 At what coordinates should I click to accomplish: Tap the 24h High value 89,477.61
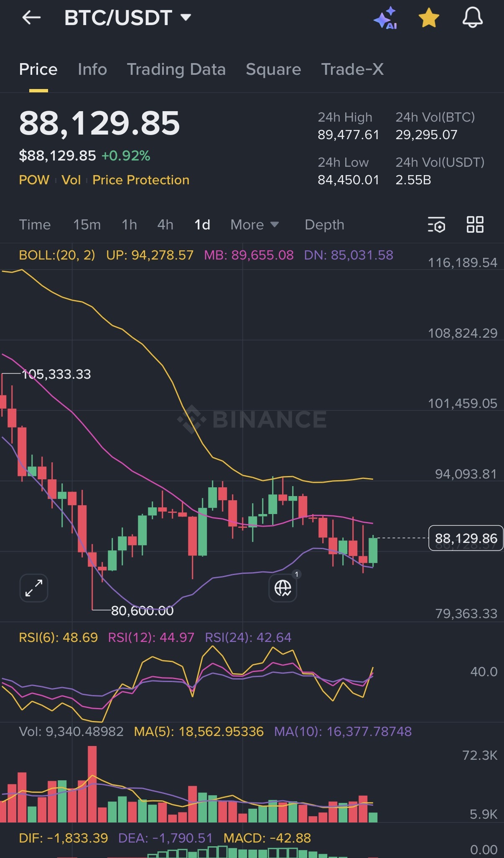pos(349,135)
